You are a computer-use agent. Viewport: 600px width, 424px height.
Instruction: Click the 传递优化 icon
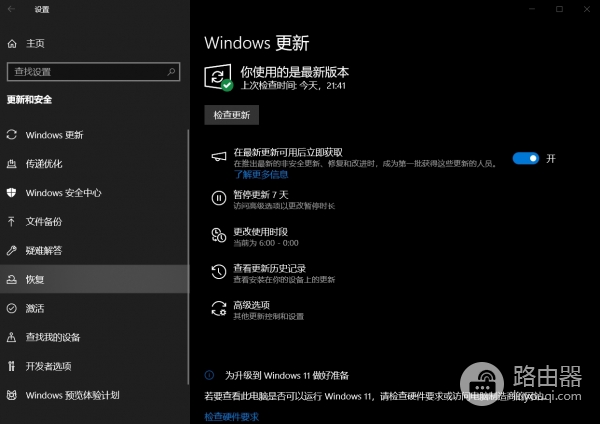[x=11, y=164]
